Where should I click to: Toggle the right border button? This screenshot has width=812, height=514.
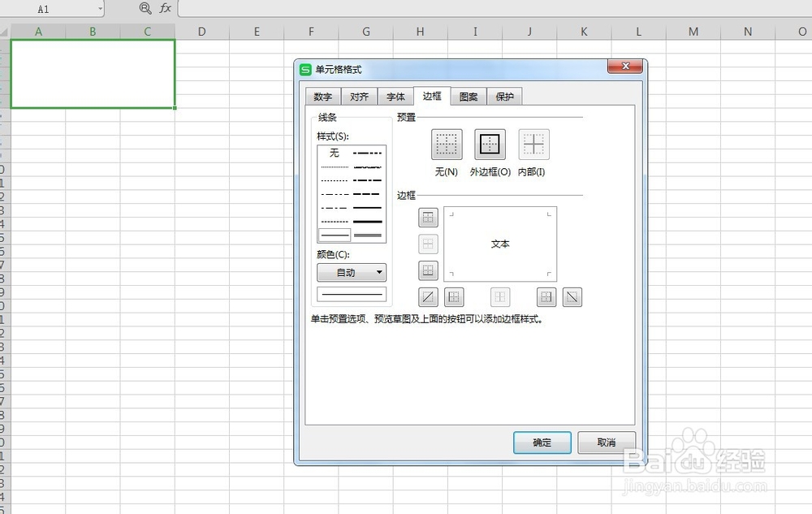click(546, 297)
